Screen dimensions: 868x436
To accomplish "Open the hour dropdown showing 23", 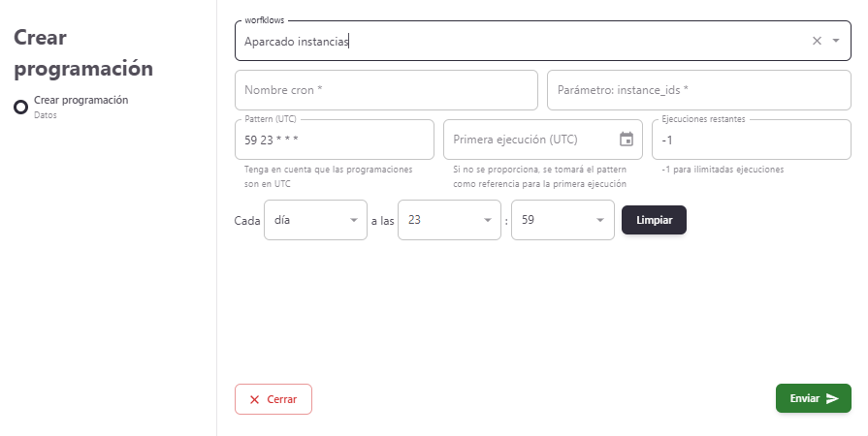I will click(448, 220).
